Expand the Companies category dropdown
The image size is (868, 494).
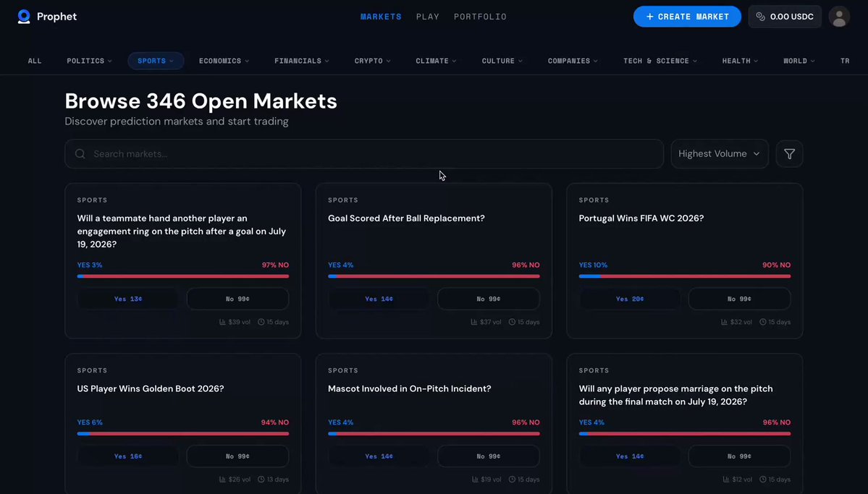(573, 61)
